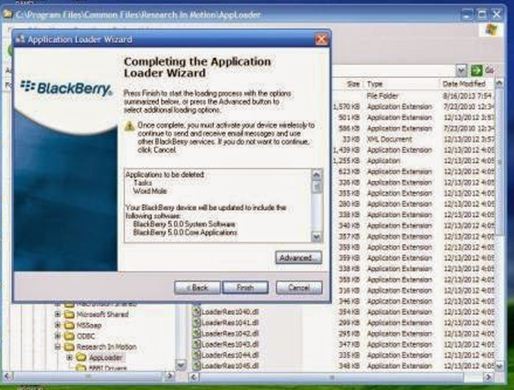The image size is (514, 390).
Task: Click file list vertical scroll up arrow
Action: [499, 84]
